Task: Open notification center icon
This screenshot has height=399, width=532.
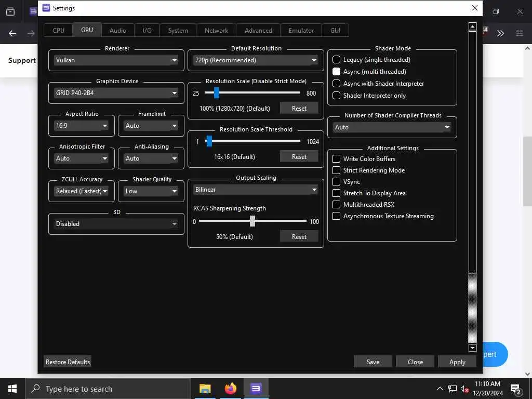Action: 515,389
